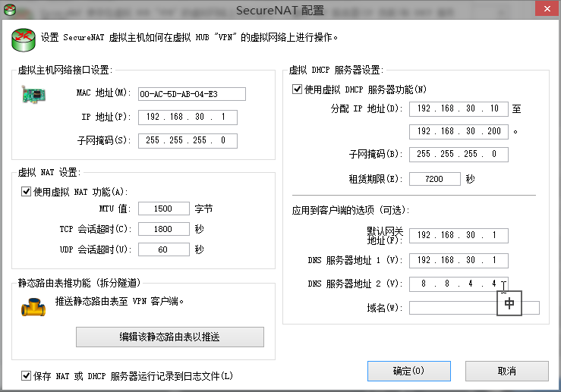Screen dimensions: 561x392
Task: Open the edit static routing table button
Action: 169,337
